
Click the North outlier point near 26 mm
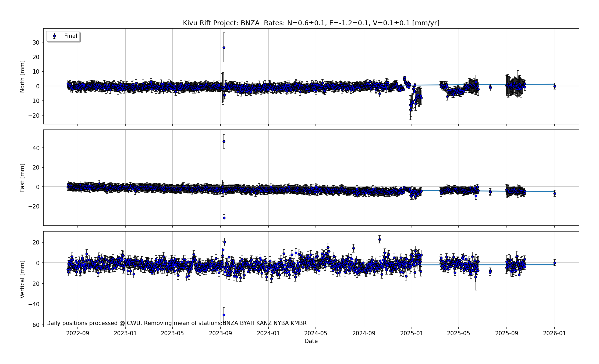[x=224, y=48]
